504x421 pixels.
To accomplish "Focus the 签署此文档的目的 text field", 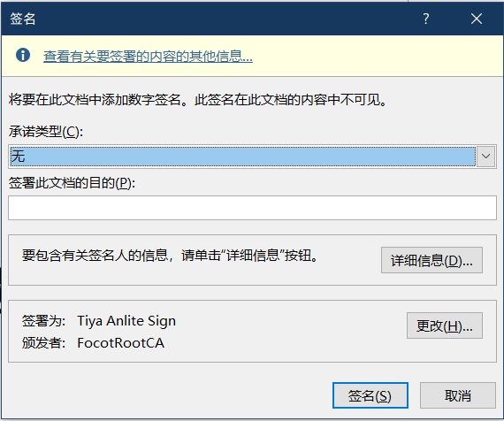I will [252, 208].
